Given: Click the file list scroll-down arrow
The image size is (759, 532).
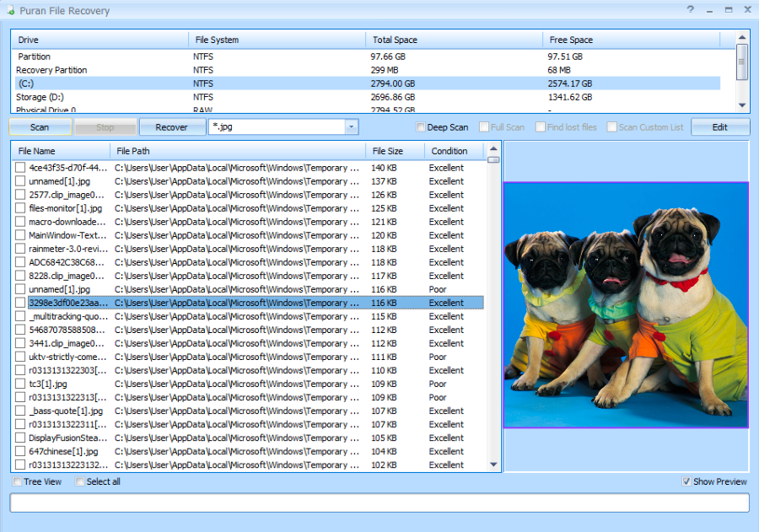Looking at the screenshot, I should point(493,465).
